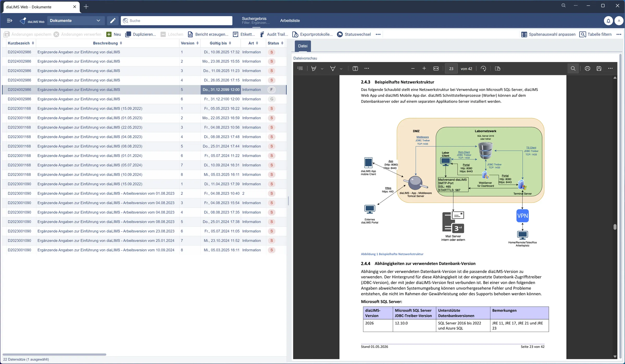Fit PDF page to width
The image size is (625, 364).
point(436,68)
